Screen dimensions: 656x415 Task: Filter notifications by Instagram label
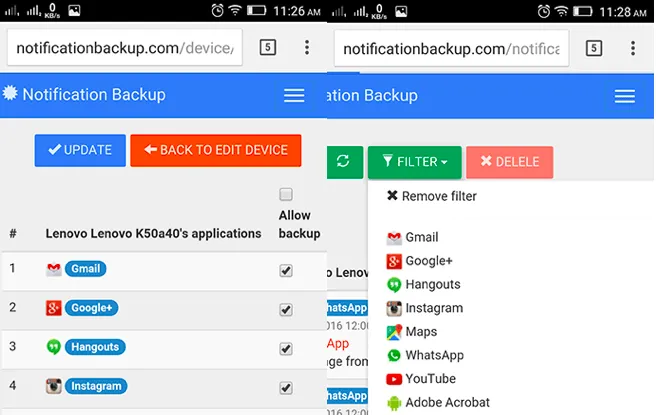pyautogui.click(x=434, y=308)
